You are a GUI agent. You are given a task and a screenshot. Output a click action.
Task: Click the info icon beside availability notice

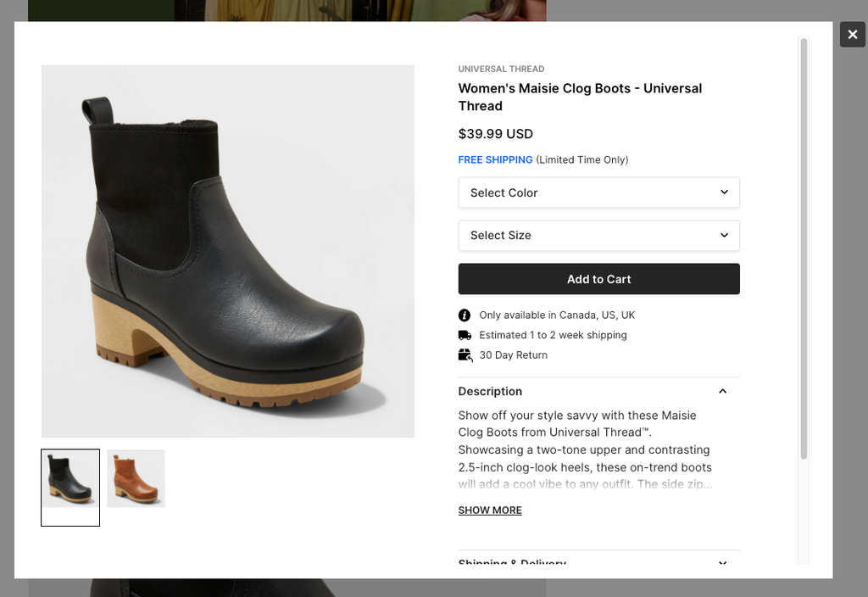465,315
